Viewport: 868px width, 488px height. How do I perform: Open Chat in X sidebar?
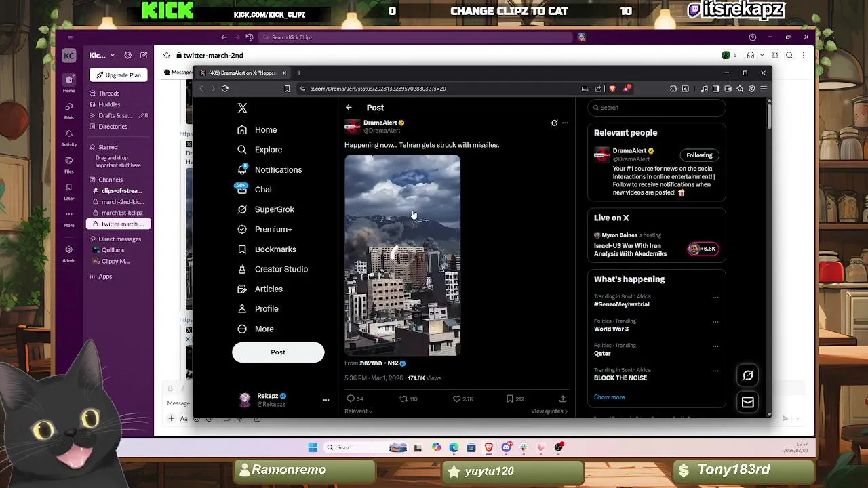point(255,190)
